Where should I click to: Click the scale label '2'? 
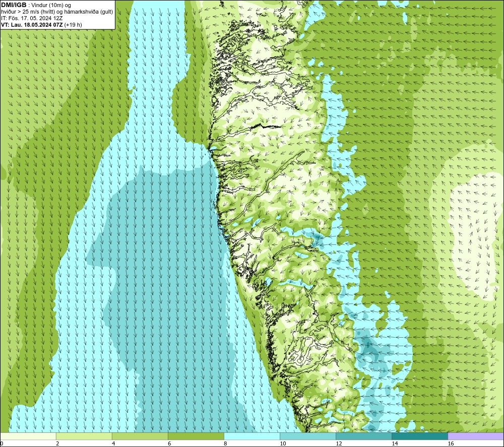tap(57, 443)
